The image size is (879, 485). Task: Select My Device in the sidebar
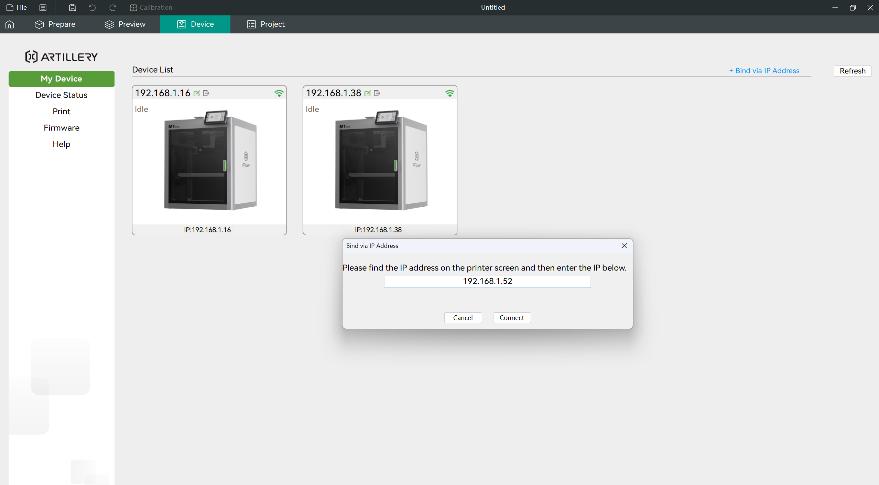(61, 78)
